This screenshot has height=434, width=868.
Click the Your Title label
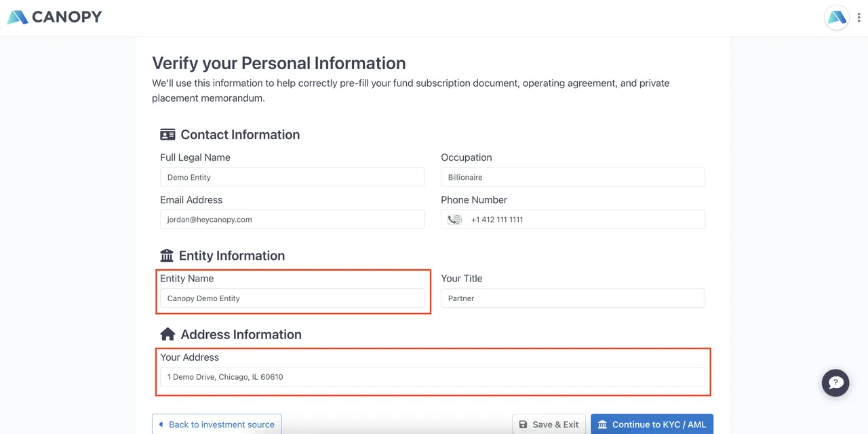click(462, 279)
